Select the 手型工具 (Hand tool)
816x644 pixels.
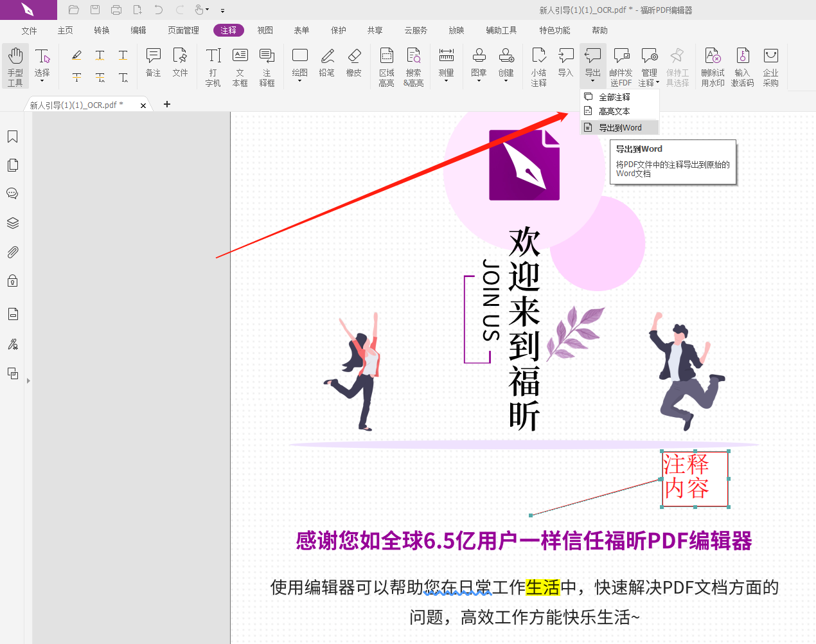pos(15,64)
